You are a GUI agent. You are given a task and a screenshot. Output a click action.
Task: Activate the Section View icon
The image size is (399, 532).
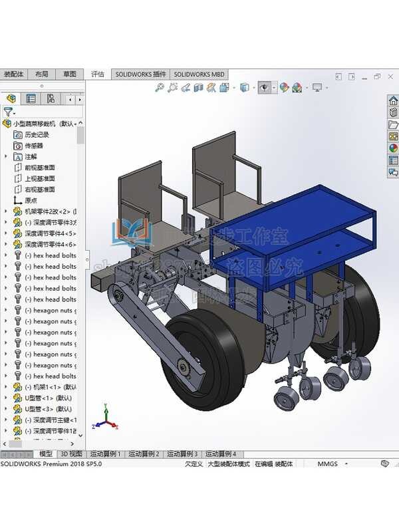199,87
